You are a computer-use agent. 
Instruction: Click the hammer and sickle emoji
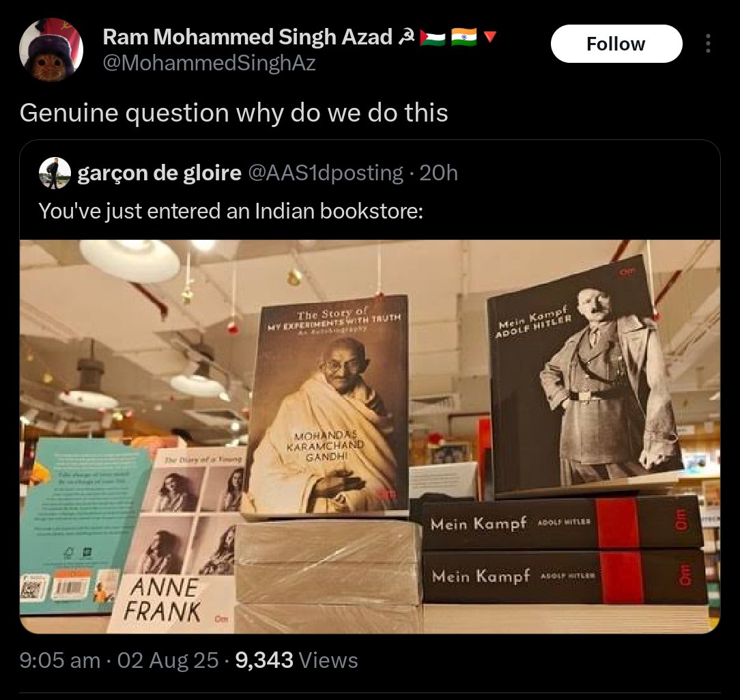(406, 38)
